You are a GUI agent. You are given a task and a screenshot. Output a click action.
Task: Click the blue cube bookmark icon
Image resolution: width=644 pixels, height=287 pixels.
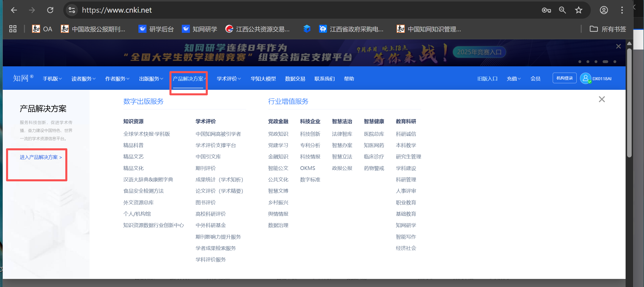(307, 29)
